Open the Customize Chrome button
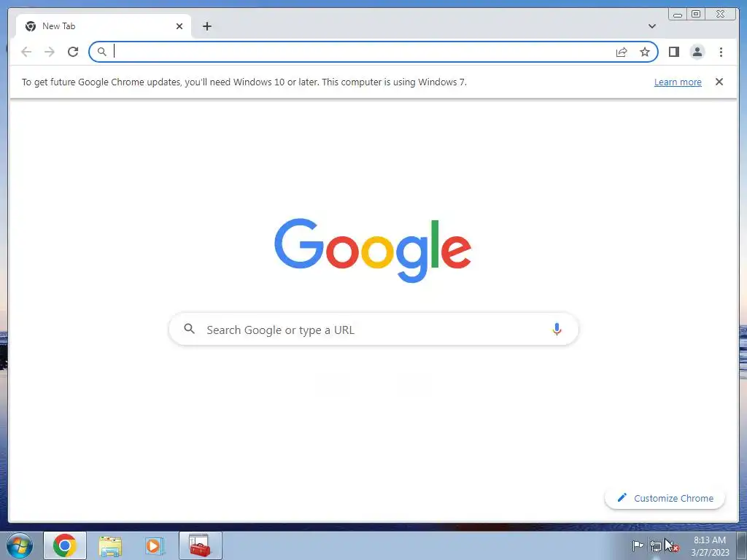Viewport: 747px width, 560px height. coord(665,498)
